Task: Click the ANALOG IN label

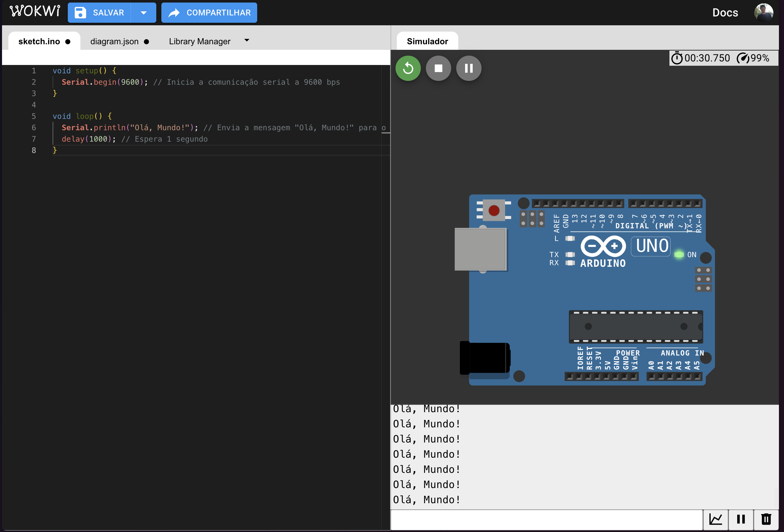Action: click(x=682, y=353)
